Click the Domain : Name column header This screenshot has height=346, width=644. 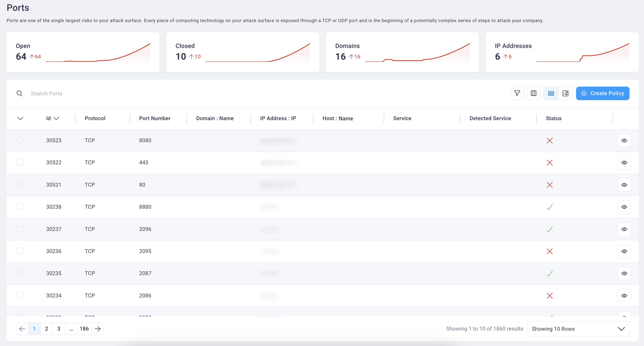[x=215, y=118]
